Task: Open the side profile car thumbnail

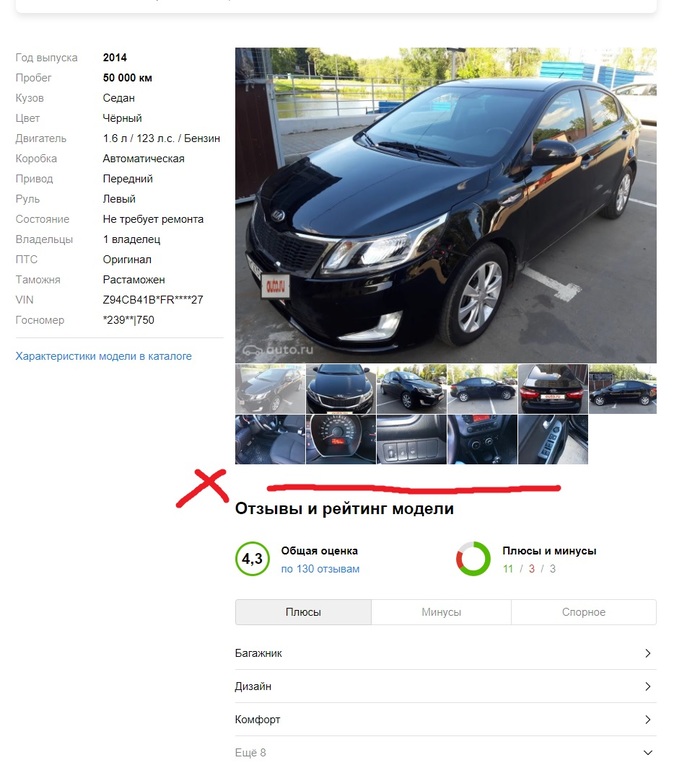Action: pos(482,389)
